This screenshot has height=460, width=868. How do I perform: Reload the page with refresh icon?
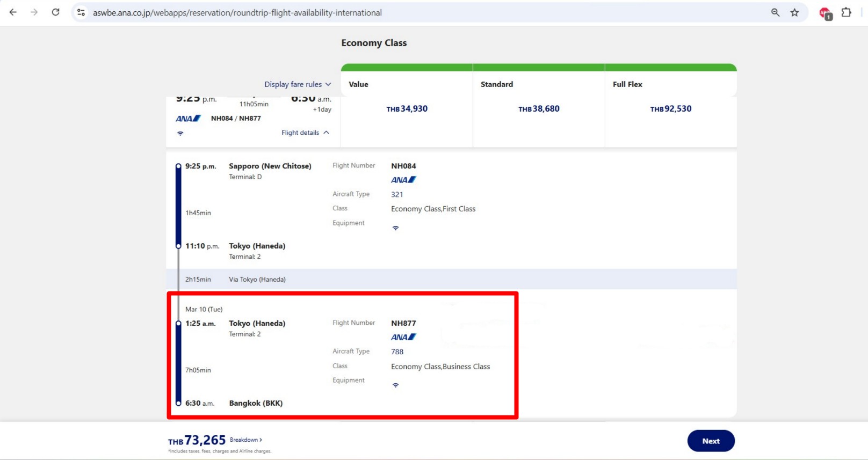[56, 12]
